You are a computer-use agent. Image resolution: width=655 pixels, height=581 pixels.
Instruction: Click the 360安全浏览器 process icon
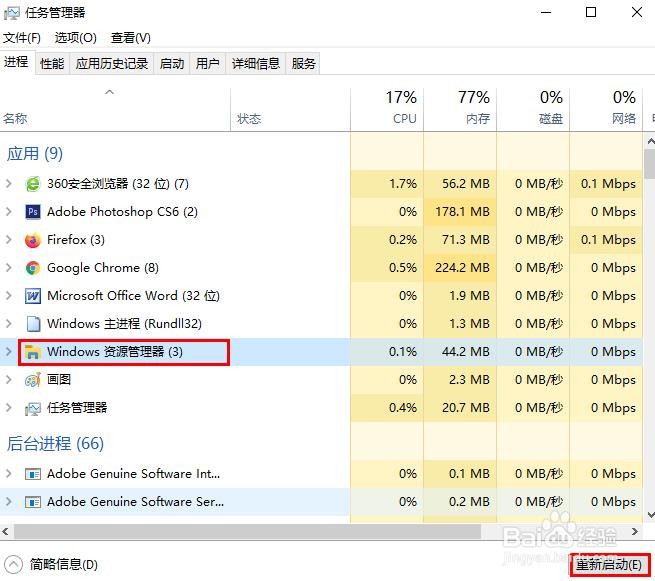[33, 184]
